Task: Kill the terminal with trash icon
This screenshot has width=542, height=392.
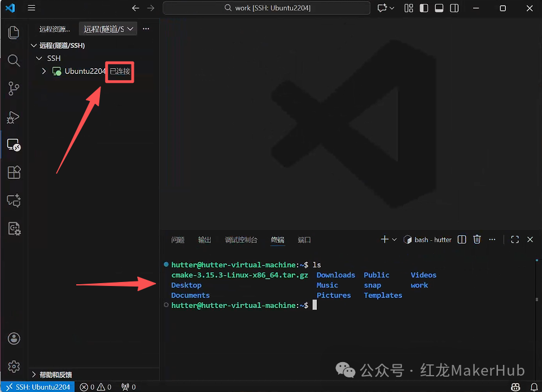Action: pyautogui.click(x=477, y=239)
